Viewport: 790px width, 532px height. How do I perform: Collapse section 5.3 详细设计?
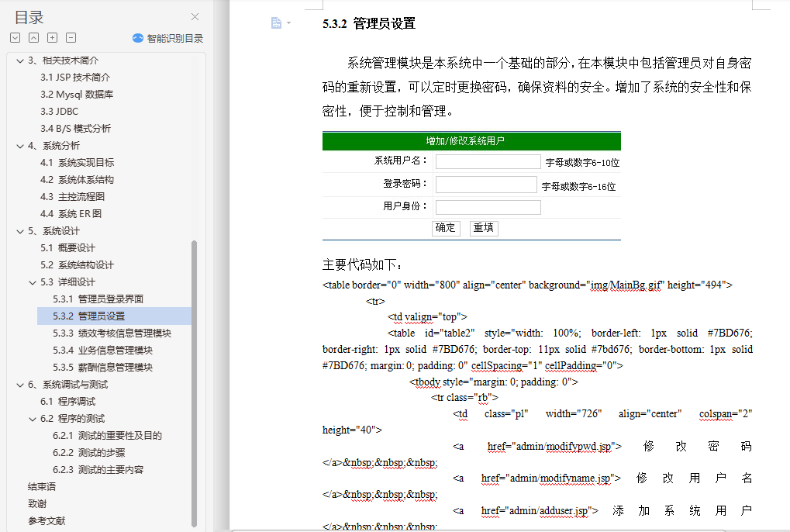pos(33,282)
